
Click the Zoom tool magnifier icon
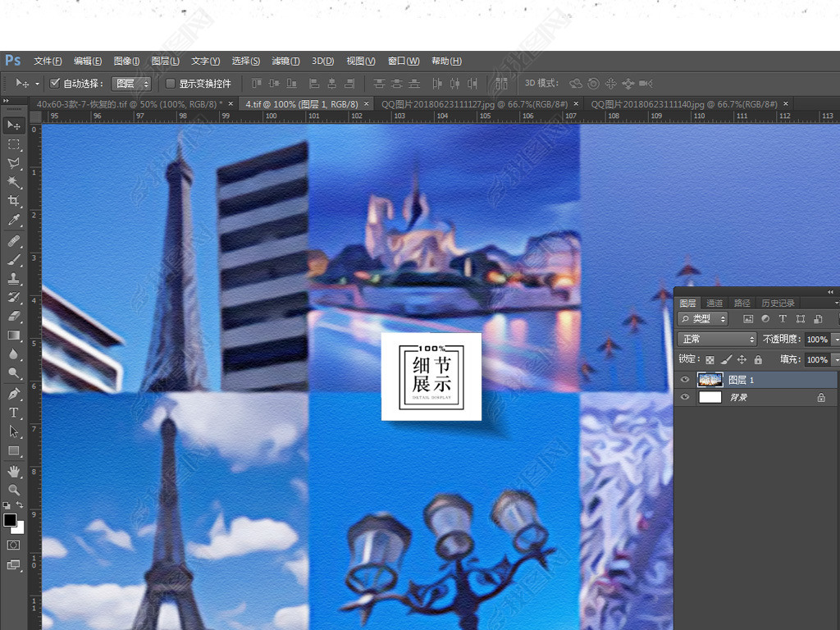point(14,490)
